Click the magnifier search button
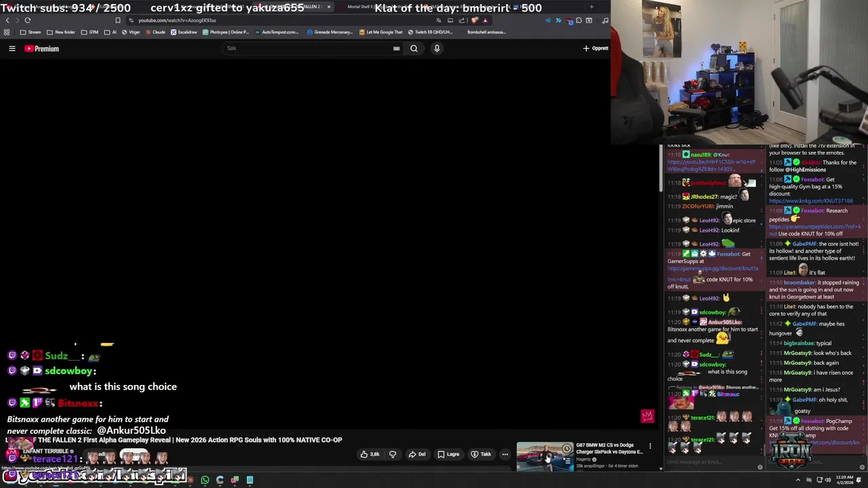Image resolution: width=868 pixels, height=488 pixels. click(414, 48)
